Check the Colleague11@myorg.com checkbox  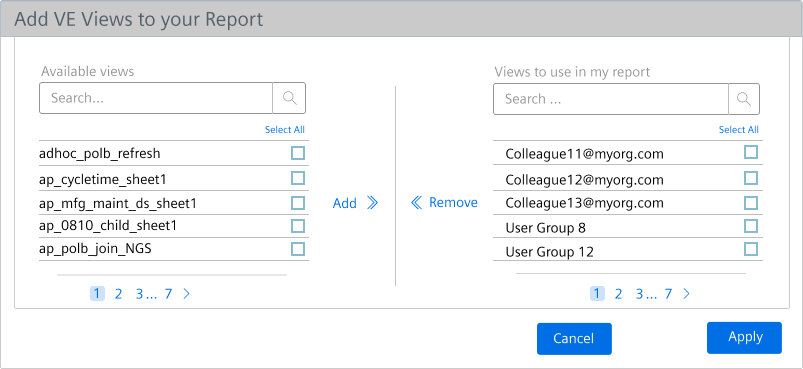[x=751, y=153]
